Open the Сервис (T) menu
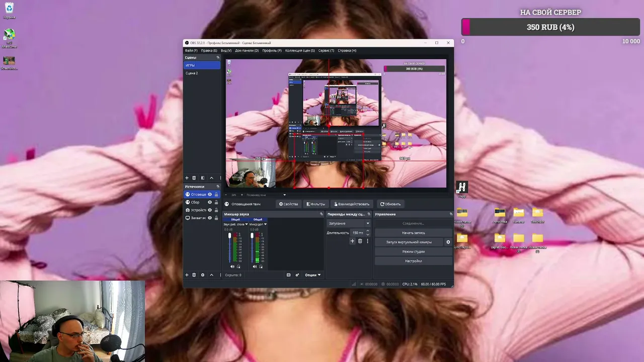This screenshot has height=362, width=644. [326, 50]
